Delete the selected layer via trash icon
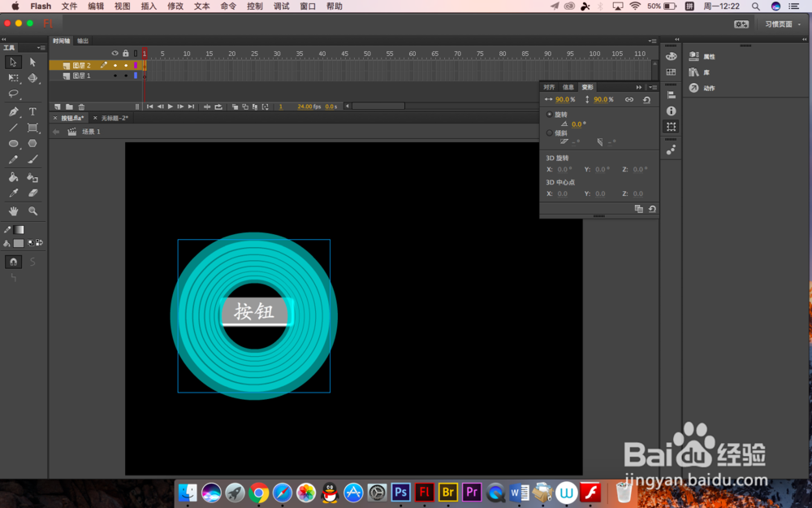This screenshot has width=812, height=508. 81,106
